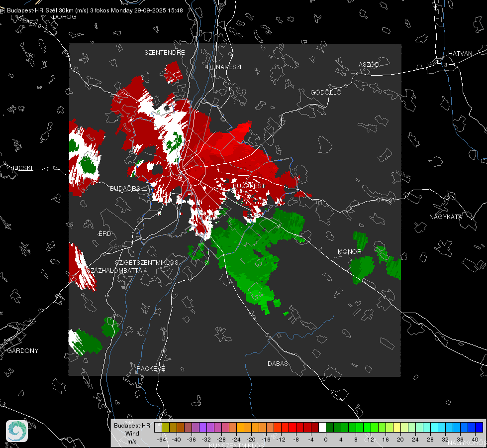
Task: Click the GÁRDONY map label
Action: coord(23,351)
